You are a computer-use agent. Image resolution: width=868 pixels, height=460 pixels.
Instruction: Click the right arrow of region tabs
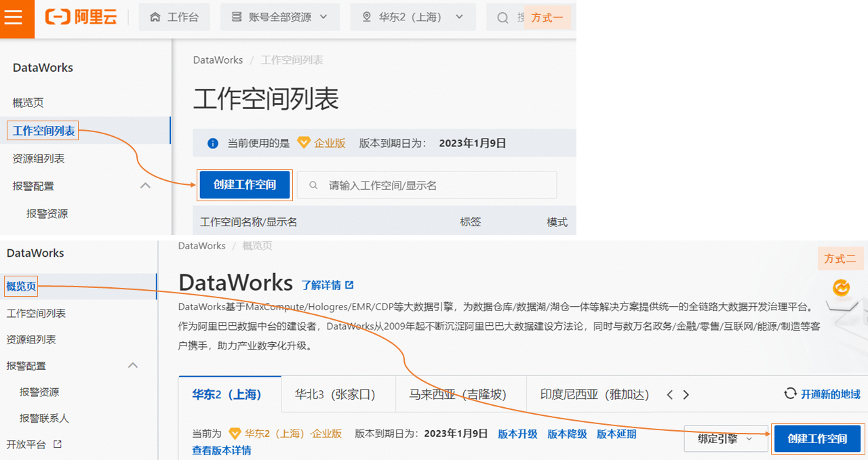click(x=686, y=394)
